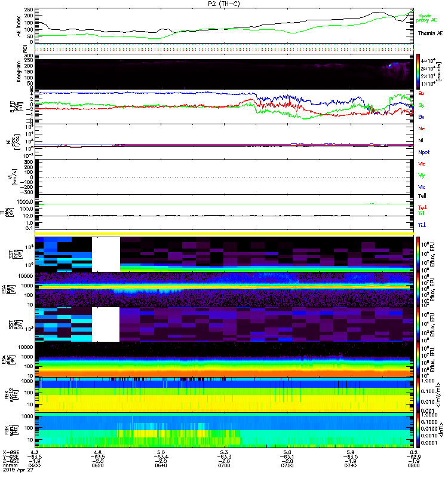
Task: Click the date label 2019 Apr 27
Action: click(x=18, y=470)
